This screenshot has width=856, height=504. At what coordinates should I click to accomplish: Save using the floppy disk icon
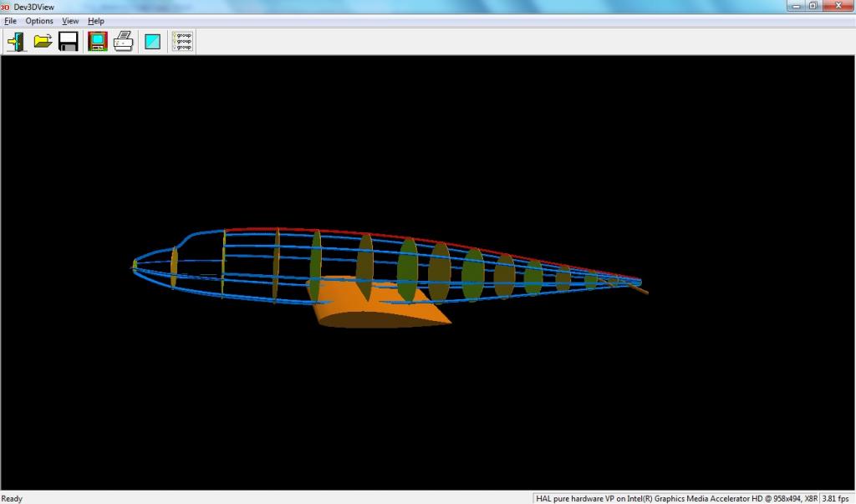click(x=69, y=41)
